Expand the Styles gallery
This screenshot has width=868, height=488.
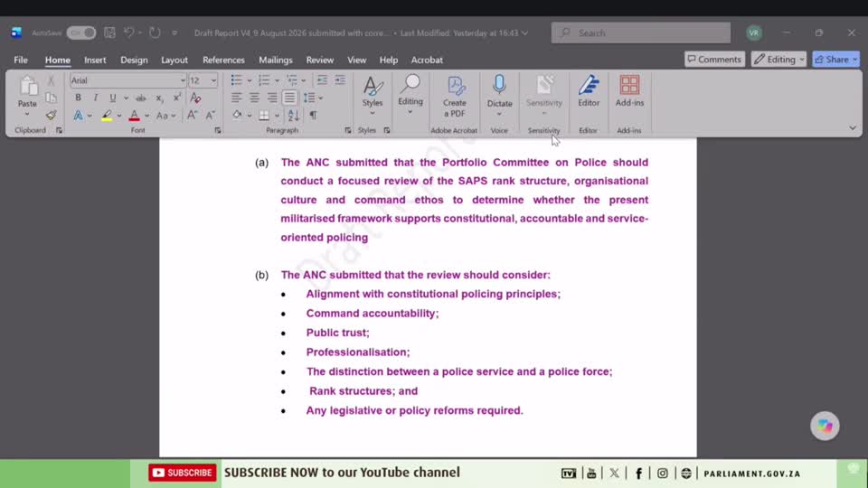[x=373, y=96]
